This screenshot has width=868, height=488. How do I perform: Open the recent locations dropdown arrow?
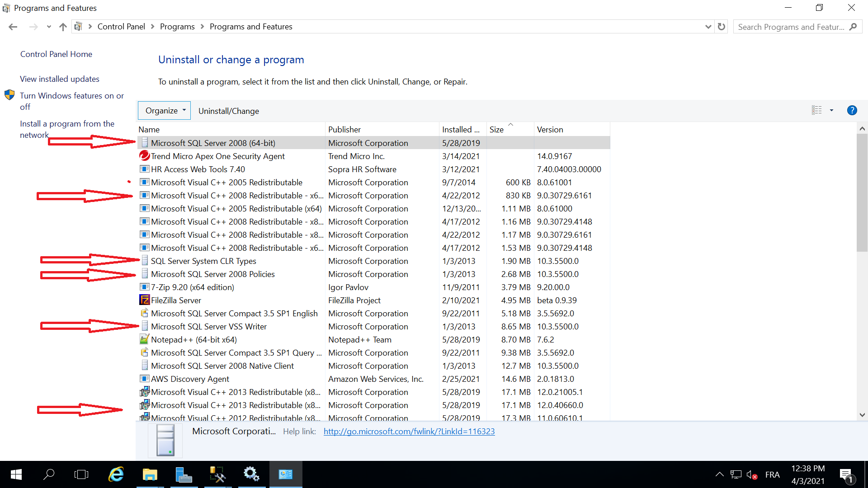(x=49, y=27)
